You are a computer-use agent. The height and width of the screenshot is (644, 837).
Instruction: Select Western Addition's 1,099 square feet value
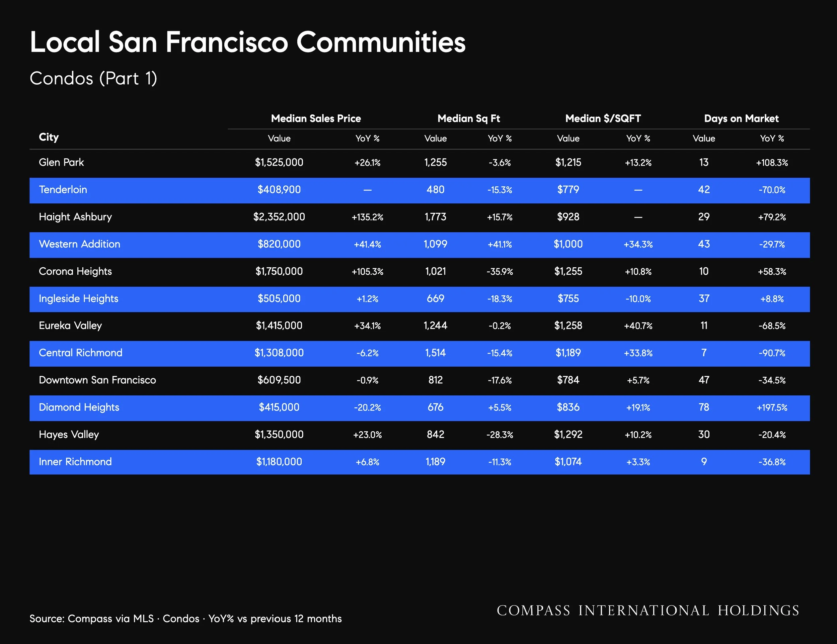[x=435, y=244]
